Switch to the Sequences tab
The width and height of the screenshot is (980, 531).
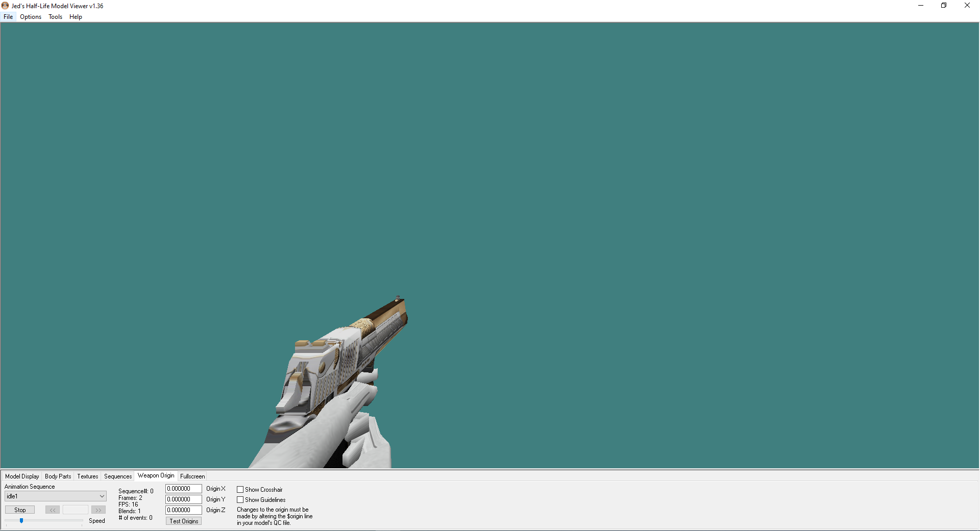pos(118,476)
